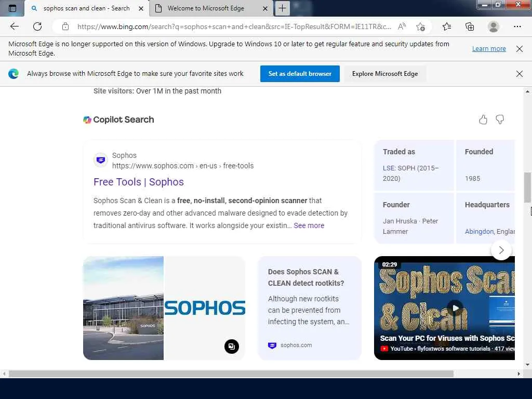This screenshot has height=399, width=532.
Task: Reload the page with the refresh icon
Action: tap(37, 26)
